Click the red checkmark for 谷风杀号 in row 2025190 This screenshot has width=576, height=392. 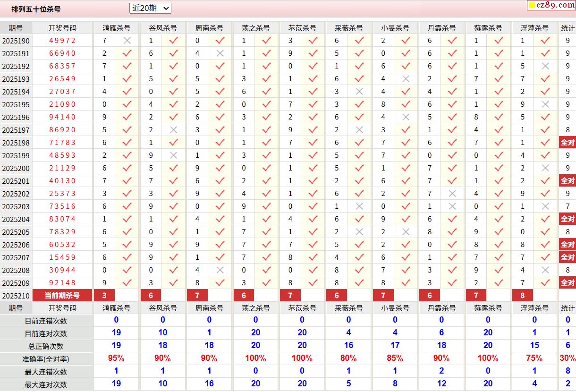(174, 41)
